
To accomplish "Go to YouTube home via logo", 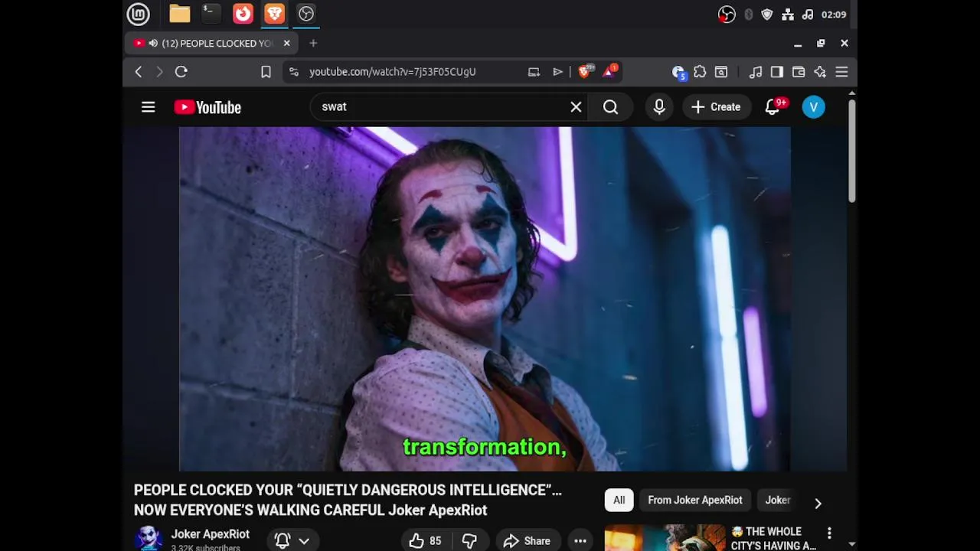I will tap(207, 107).
